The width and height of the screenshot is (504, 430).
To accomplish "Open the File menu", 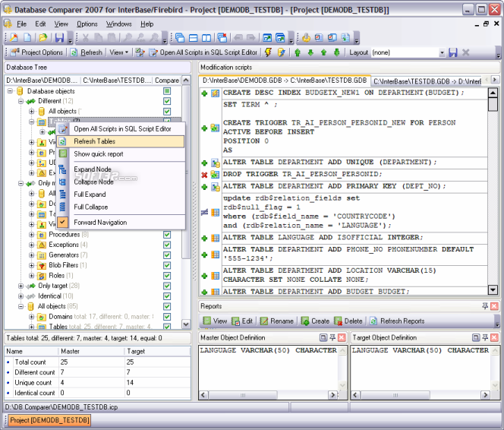I will (x=21, y=24).
